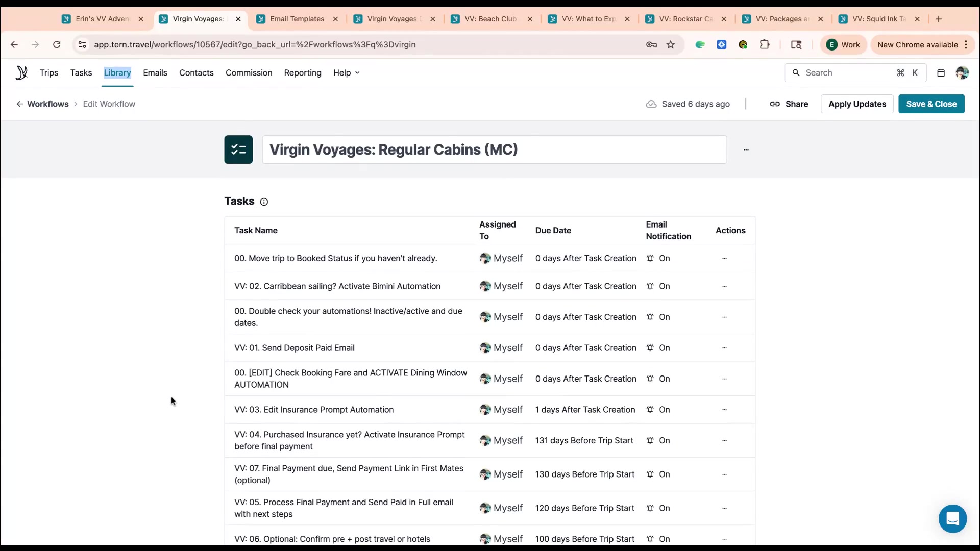Click Apply Updates
Image resolution: width=980 pixels, height=551 pixels.
pos(857,104)
